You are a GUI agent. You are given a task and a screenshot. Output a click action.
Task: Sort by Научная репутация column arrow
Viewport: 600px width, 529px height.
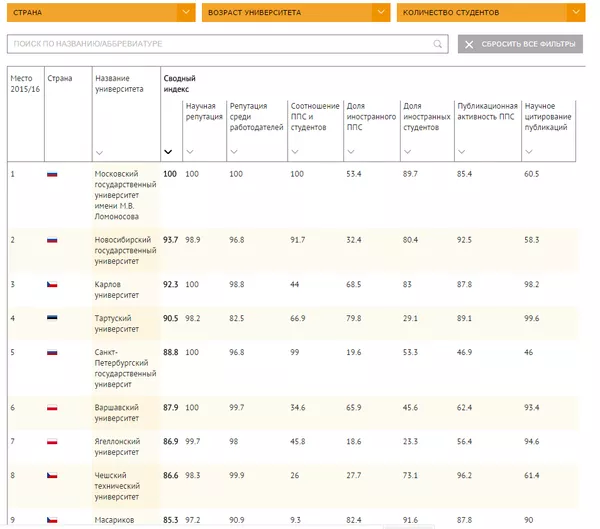point(190,152)
